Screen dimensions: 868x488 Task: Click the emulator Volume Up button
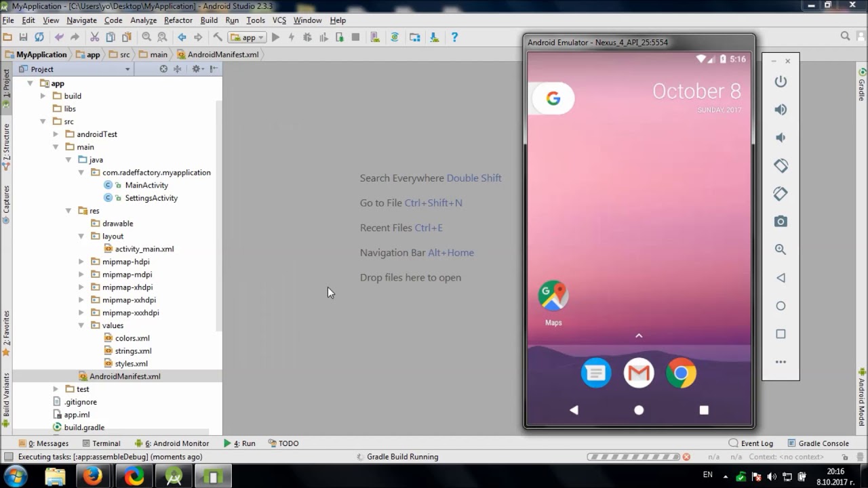point(781,110)
